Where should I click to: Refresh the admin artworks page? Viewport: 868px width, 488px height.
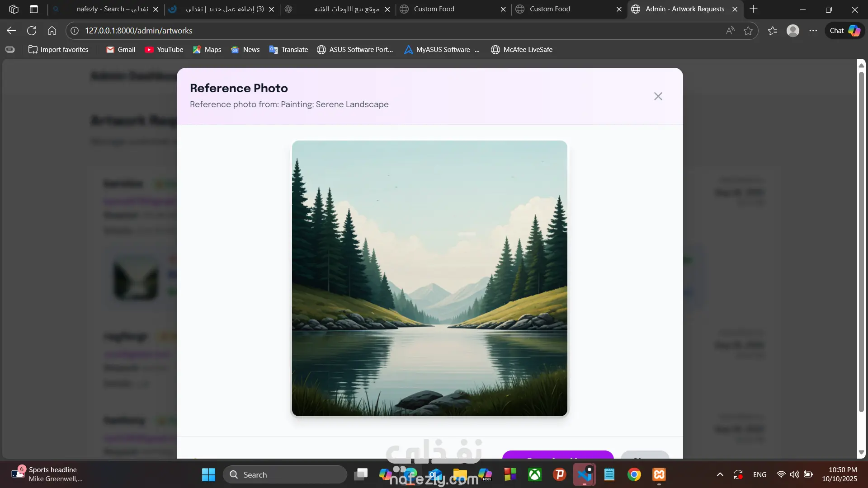[32, 31]
